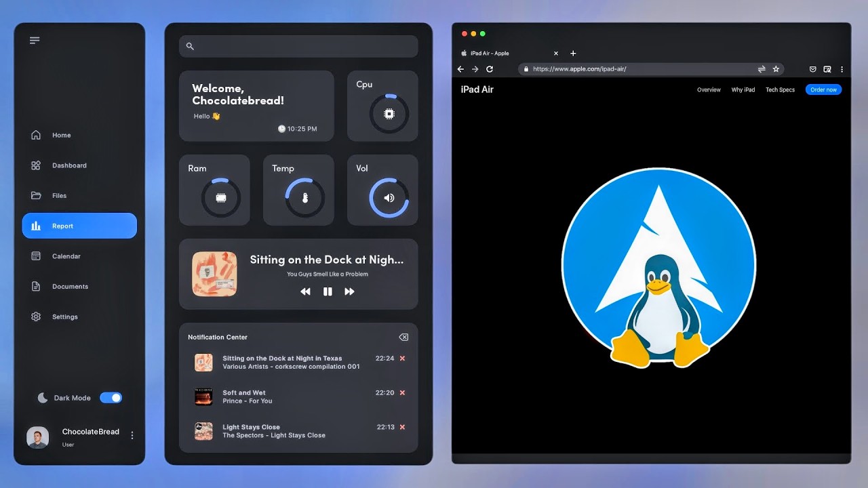Image resolution: width=868 pixels, height=488 pixels.
Task: Bookmark this page with the star
Action: coord(776,69)
